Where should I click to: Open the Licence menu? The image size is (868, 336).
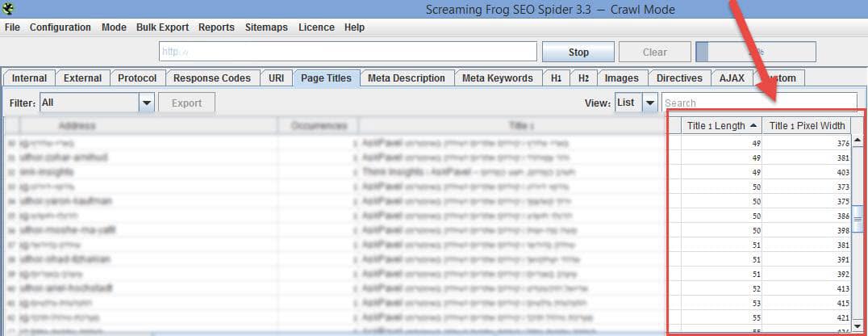pos(316,27)
